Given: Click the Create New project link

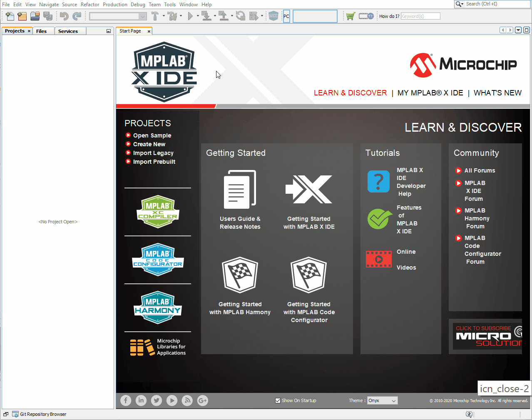Looking at the screenshot, I should click(149, 144).
